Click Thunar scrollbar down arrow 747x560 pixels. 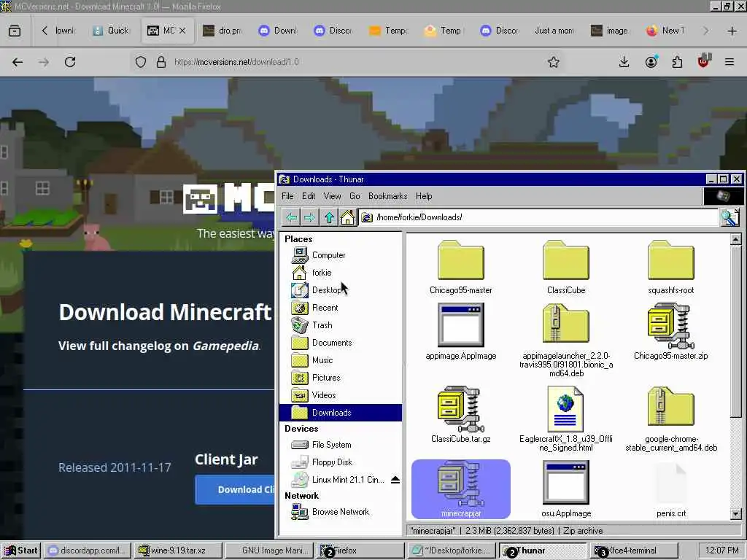click(735, 514)
